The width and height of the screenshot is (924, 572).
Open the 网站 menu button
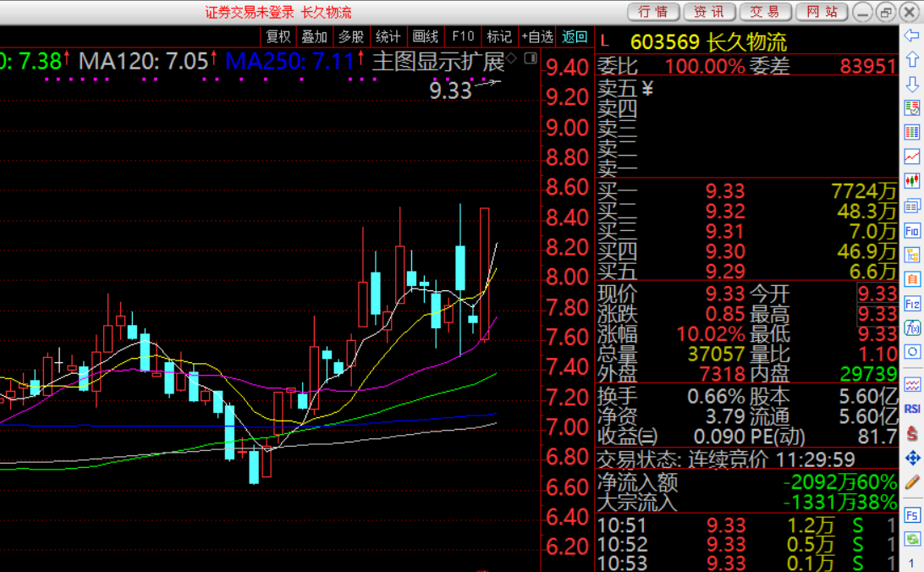[x=822, y=12]
